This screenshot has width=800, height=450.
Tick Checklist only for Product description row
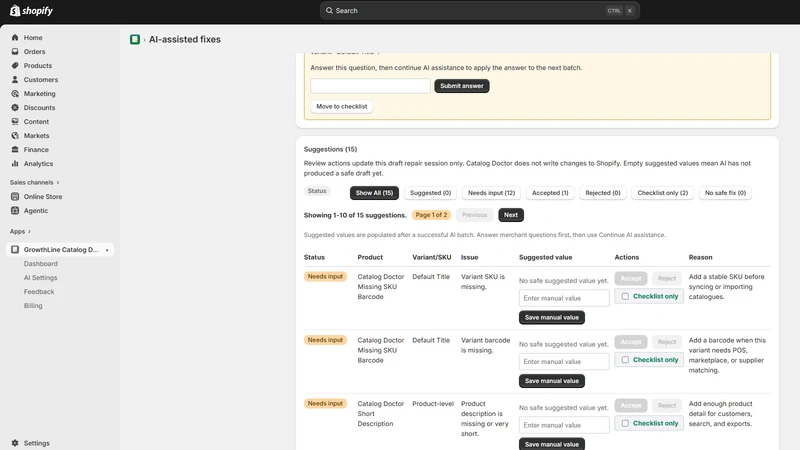click(625, 423)
